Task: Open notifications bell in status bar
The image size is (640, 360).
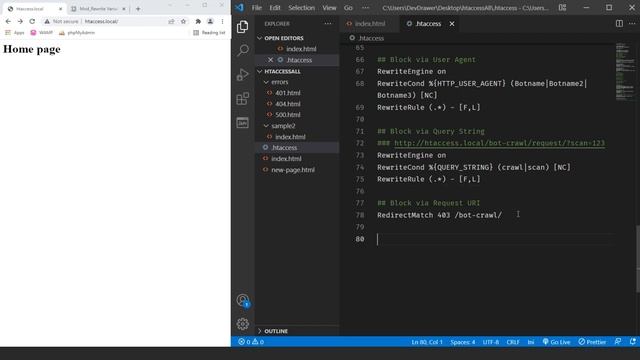Action: [632, 342]
